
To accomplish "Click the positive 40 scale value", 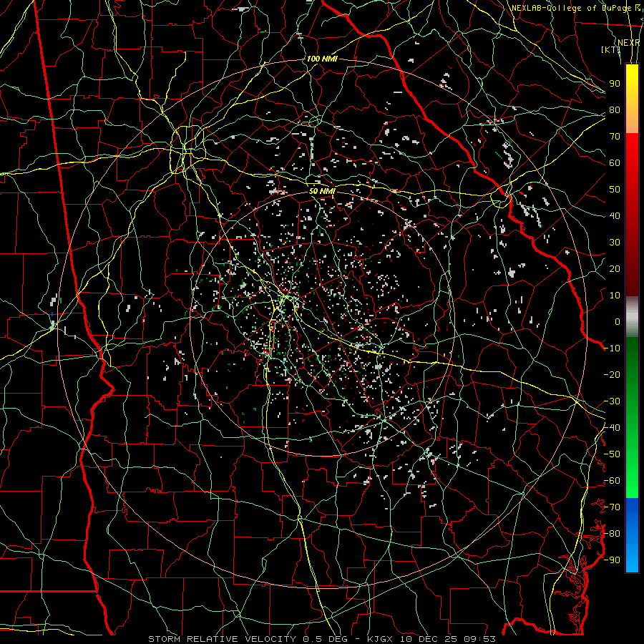I will coord(615,215).
